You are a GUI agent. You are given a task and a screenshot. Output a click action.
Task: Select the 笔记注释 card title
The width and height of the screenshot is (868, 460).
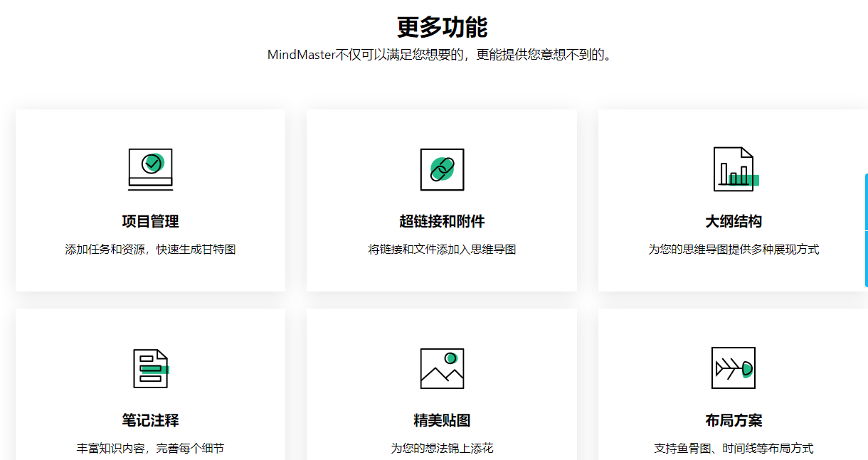[150, 420]
